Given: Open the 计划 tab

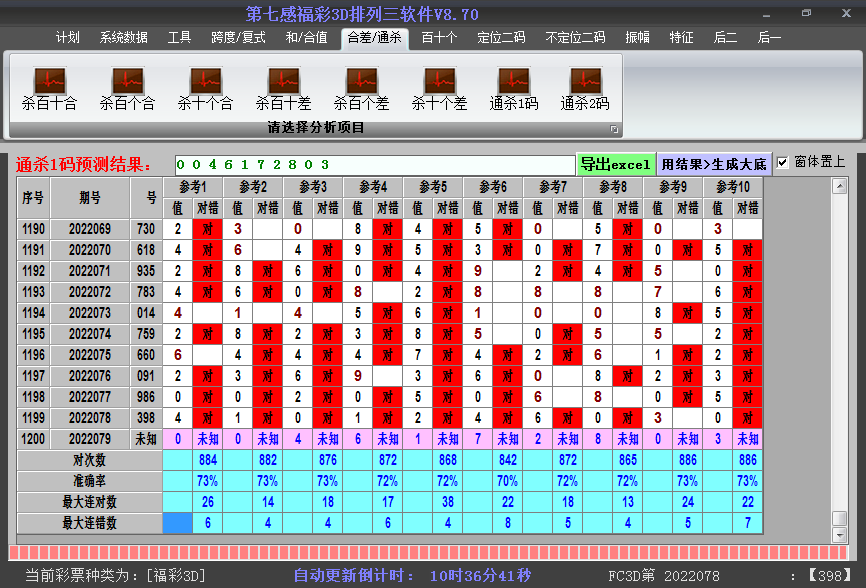Looking at the screenshot, I should 67,37.
